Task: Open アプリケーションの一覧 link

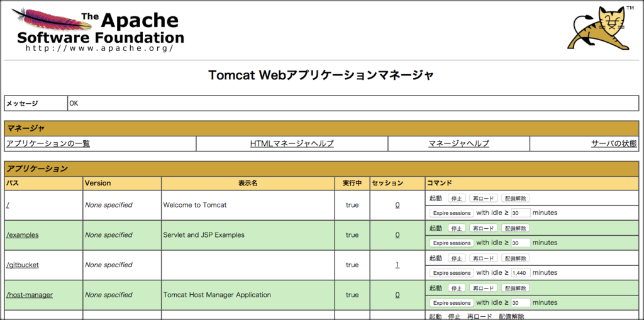Action: 48,144
